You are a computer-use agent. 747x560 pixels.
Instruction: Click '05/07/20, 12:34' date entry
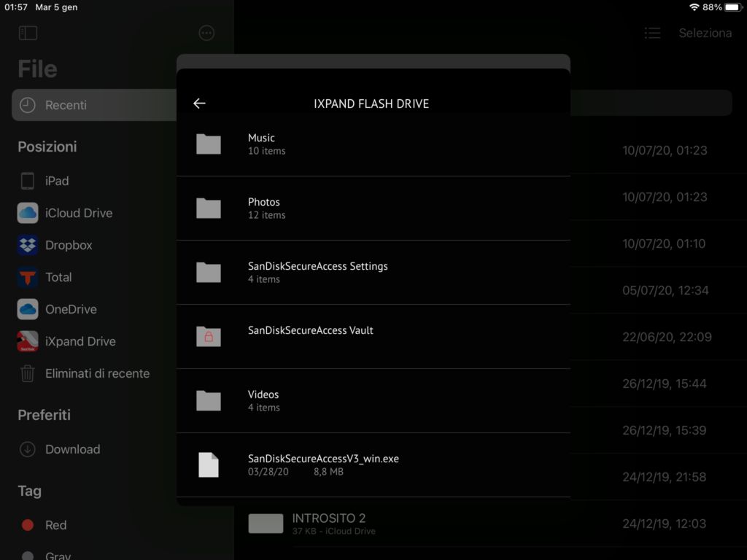(665, 290)
